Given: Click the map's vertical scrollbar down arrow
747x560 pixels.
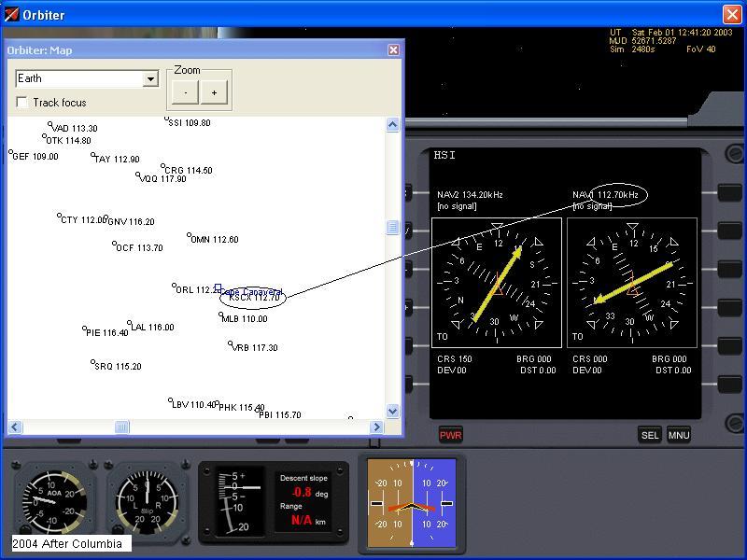Looking at the screenshot, I should 392,411.
